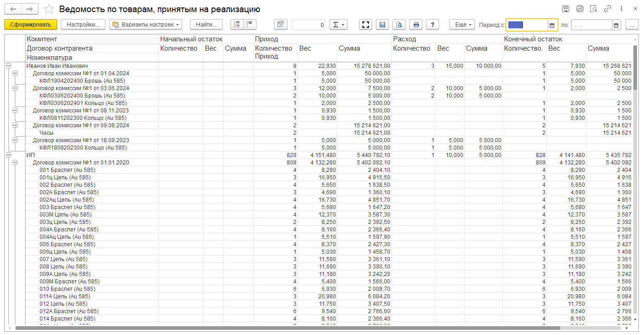Open calendar for period end date
Screen dimensions: 644x335
pyautogui.click(x=616, y=25)
